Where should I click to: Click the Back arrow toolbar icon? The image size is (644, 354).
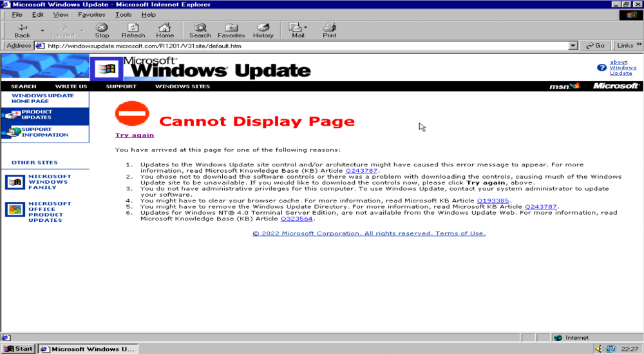click(x=22, y=28)
